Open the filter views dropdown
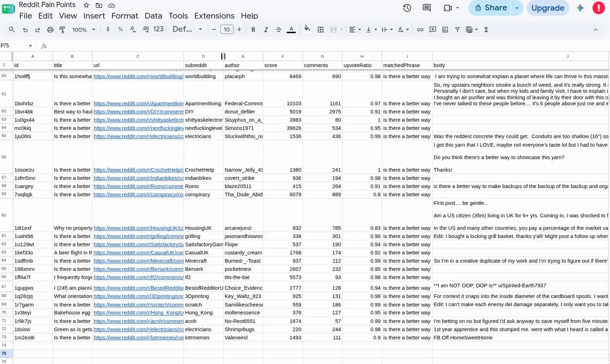 click(x=472, y=30)
